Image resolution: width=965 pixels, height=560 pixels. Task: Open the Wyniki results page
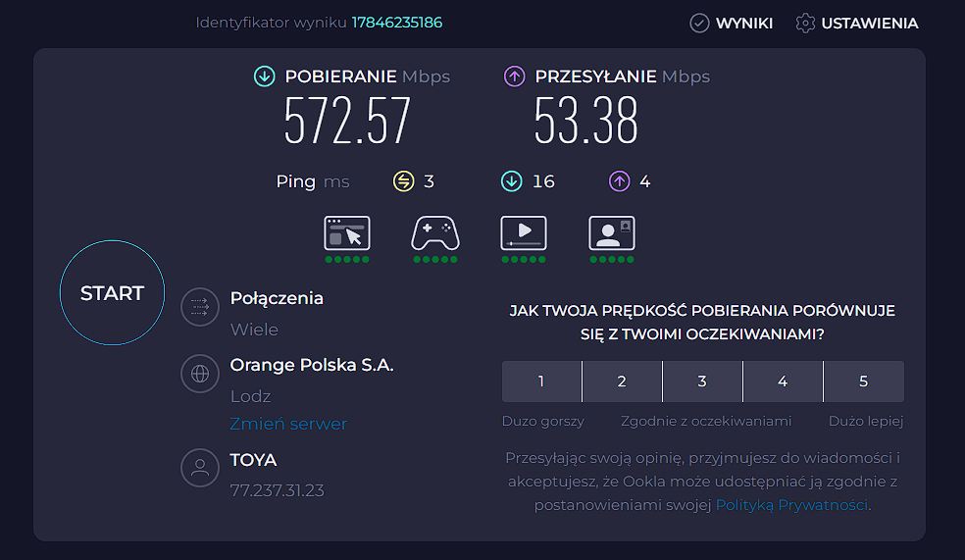point(732,24)
